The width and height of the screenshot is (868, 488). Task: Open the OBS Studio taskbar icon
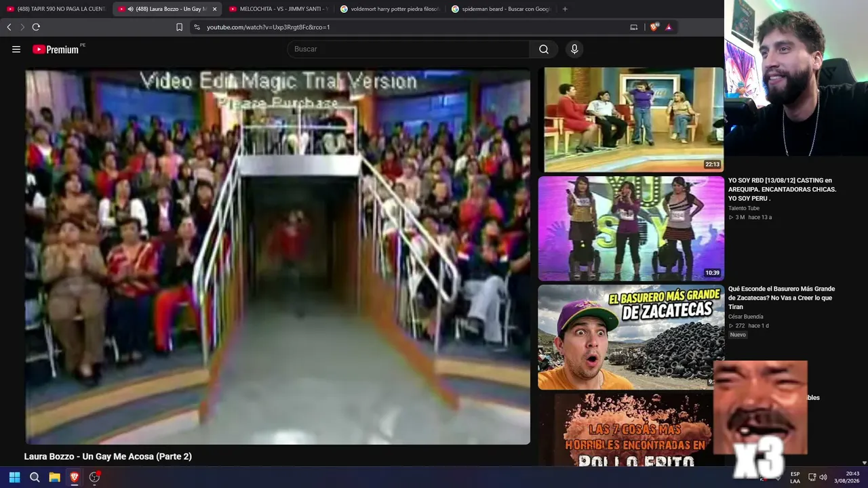[x=94, y=477]
